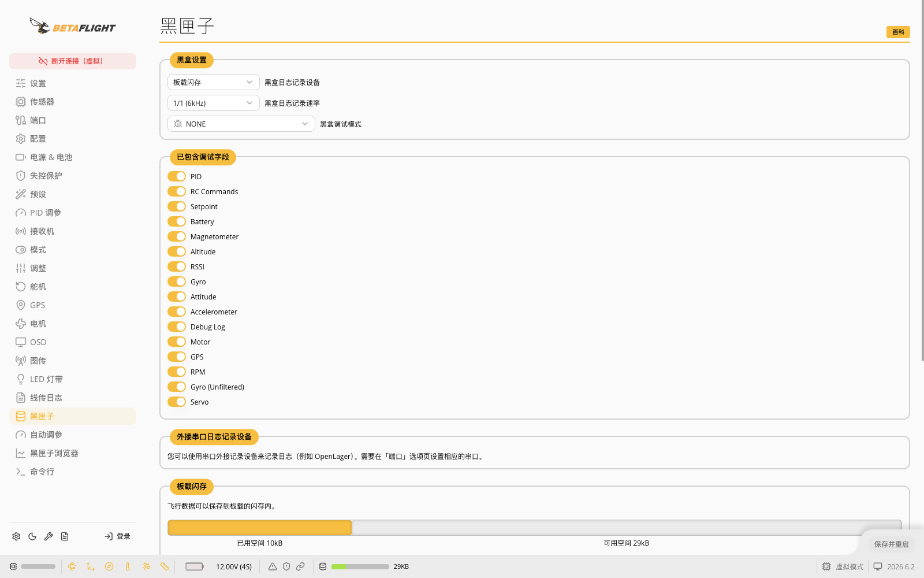Open the 失控保护 failsafe page

(x=73, y=176)
